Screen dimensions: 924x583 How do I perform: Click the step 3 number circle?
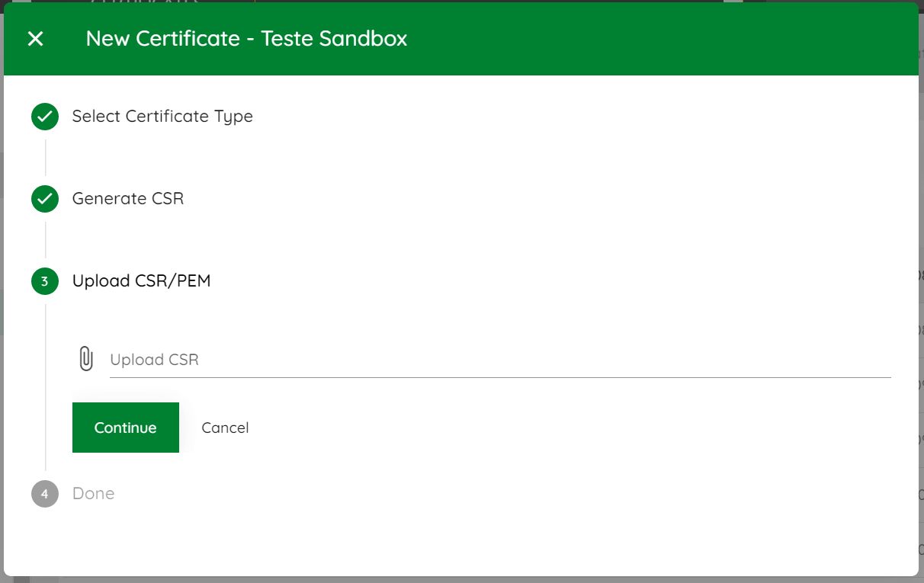(x=45, y=281)
